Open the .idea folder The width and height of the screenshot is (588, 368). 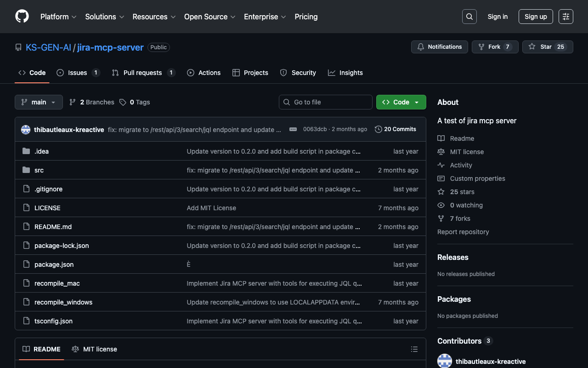click(x=41, y=151)
